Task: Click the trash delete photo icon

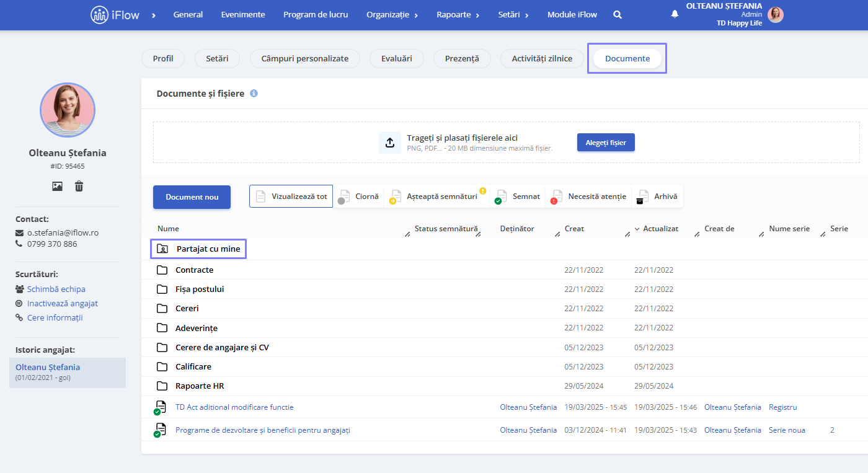Action: pos(79,186)
